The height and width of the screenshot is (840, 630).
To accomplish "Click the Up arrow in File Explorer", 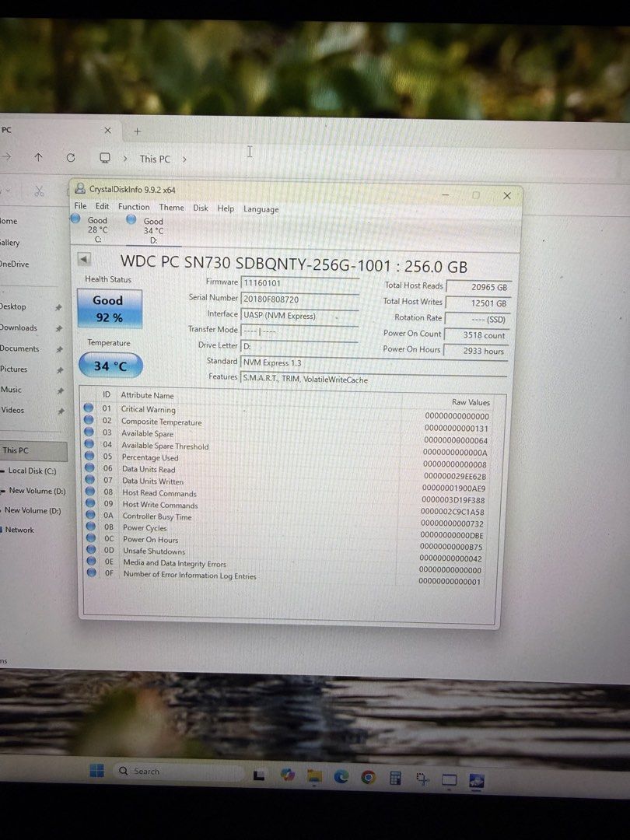I will 38,157.
